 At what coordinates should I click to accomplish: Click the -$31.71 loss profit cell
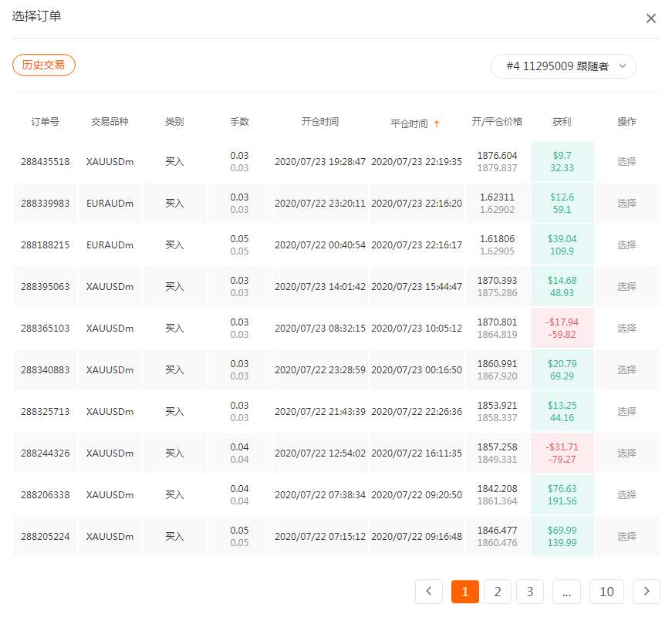click(562, 453)
